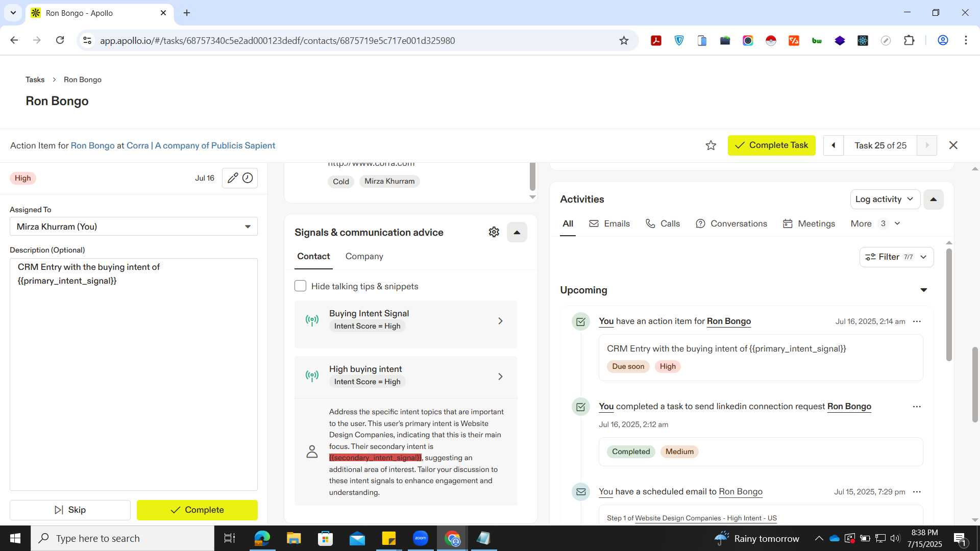Open Ron Bongo link in action item header

(x=92, y=145)
